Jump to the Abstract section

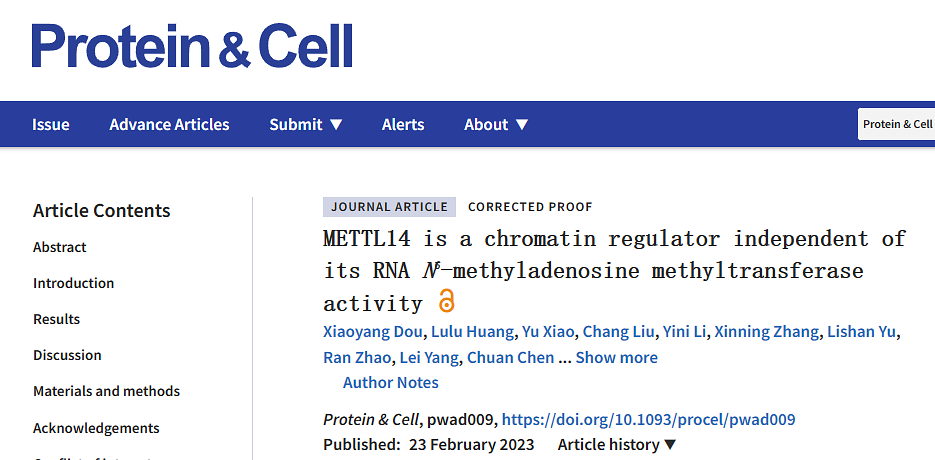pyautogui.click(x=60, y=247)
